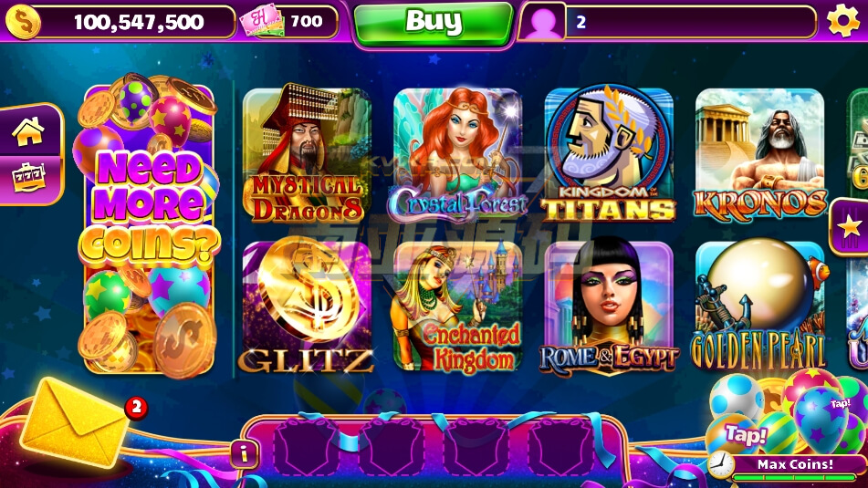Click the purple info icon
The image size is (868, 488).
[244, 454]
